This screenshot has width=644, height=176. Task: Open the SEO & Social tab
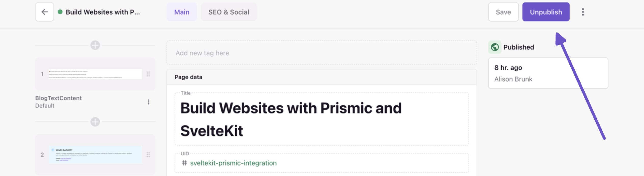pos(229,12)
